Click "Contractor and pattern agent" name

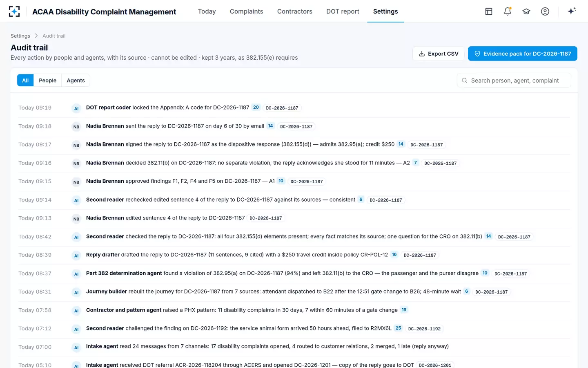(124, 310)
